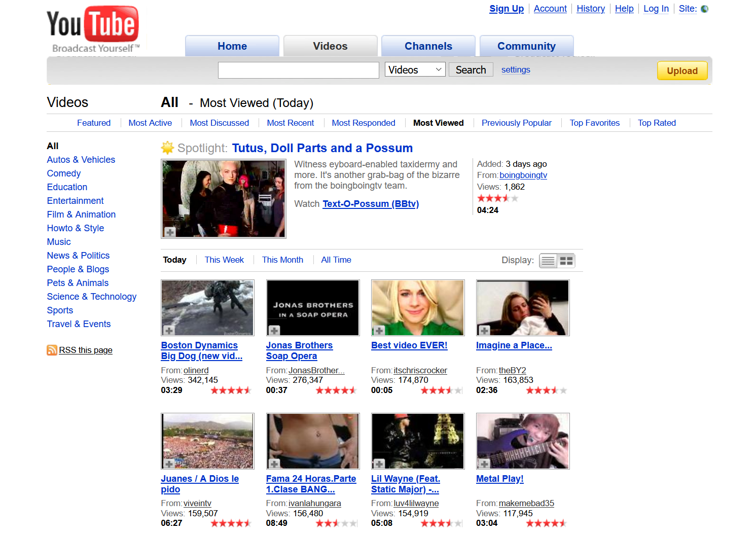The image size is (756, 535).
Task: Click plus icon on Jonas Brothers thumbnail
Action: (x=274, y=330)
